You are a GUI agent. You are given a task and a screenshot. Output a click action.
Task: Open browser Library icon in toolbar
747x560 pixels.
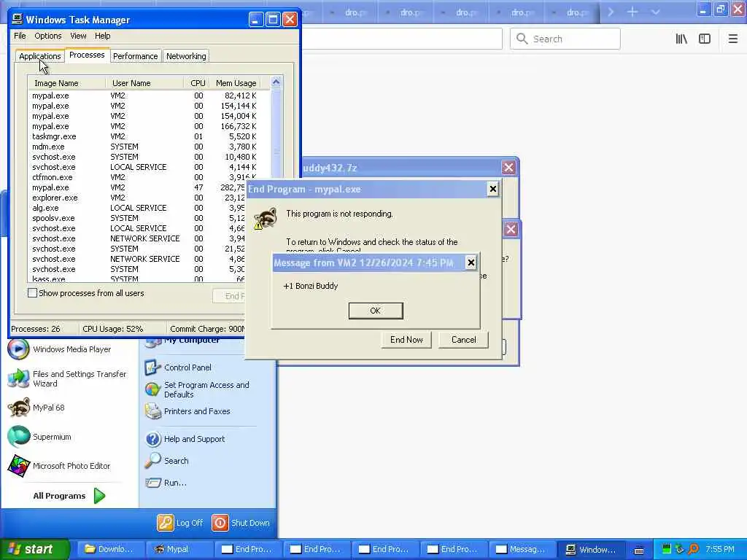(681, 39)
